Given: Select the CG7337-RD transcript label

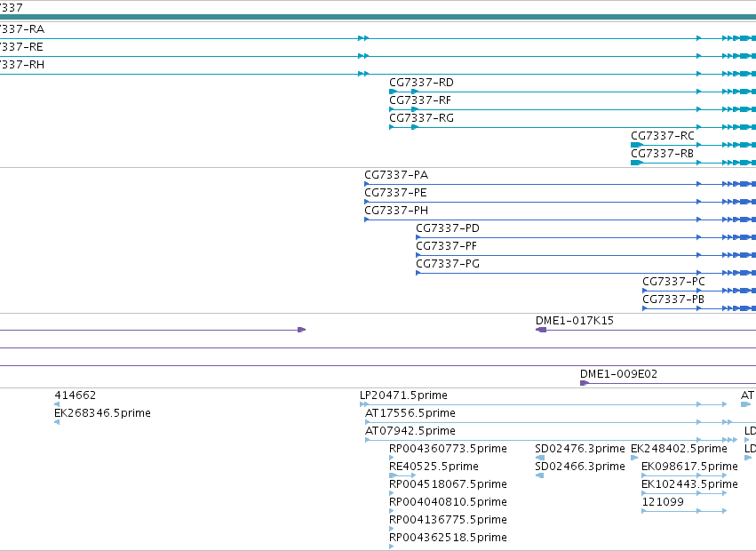Looking at the screenshot, I should [421, 83].
